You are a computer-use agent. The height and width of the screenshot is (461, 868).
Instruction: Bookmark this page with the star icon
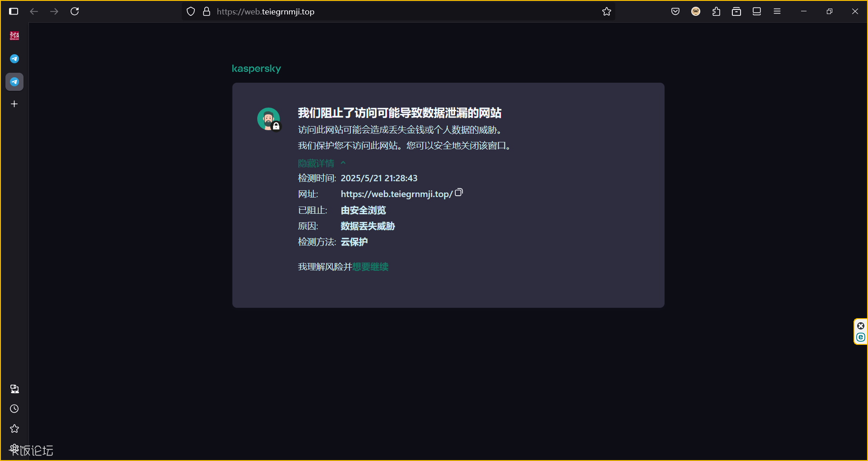click(x=607, y=12)
